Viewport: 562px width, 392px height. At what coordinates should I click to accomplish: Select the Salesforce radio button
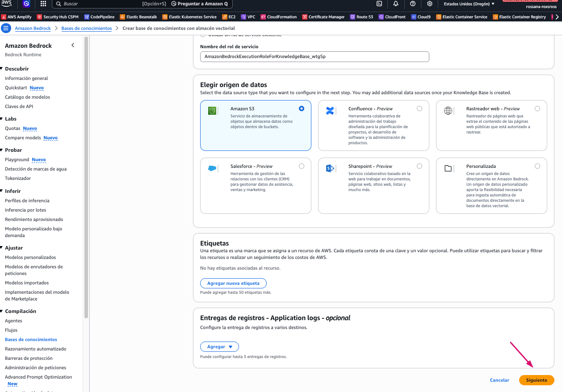pos(302,166)
